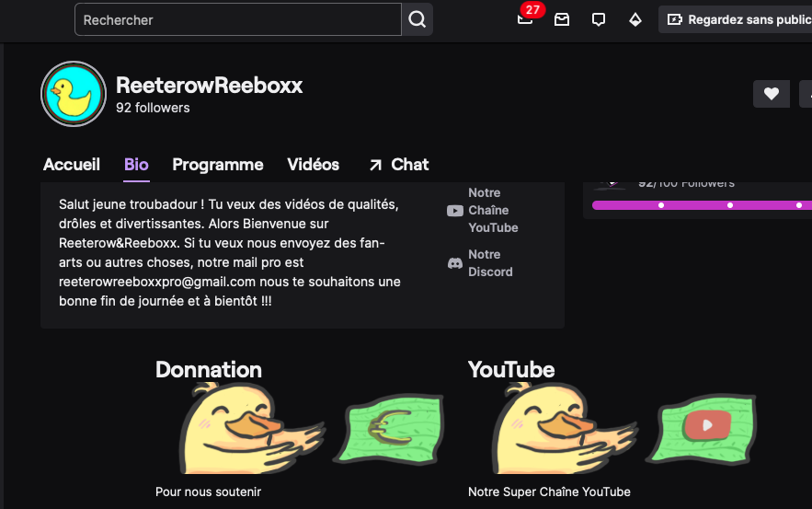The height and width of the screenshot is (509, 812).
Task: Click the heart follow button
Action: (772, 93)
